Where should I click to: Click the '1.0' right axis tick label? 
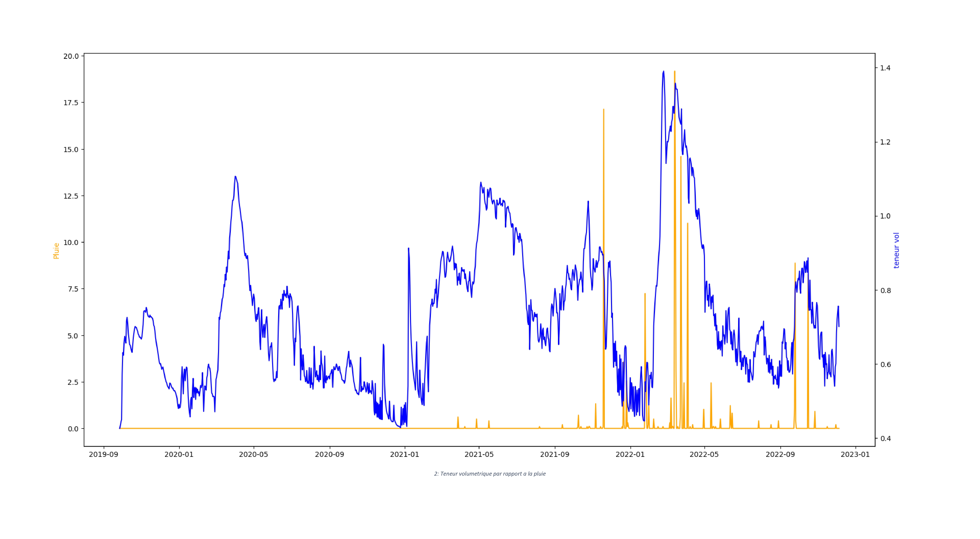885,216
